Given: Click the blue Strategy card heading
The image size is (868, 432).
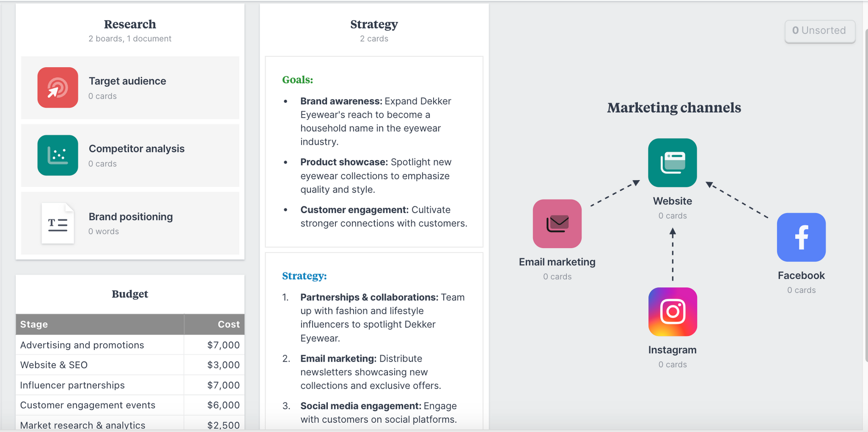Looking at the screenshot, I should [304, 276].
